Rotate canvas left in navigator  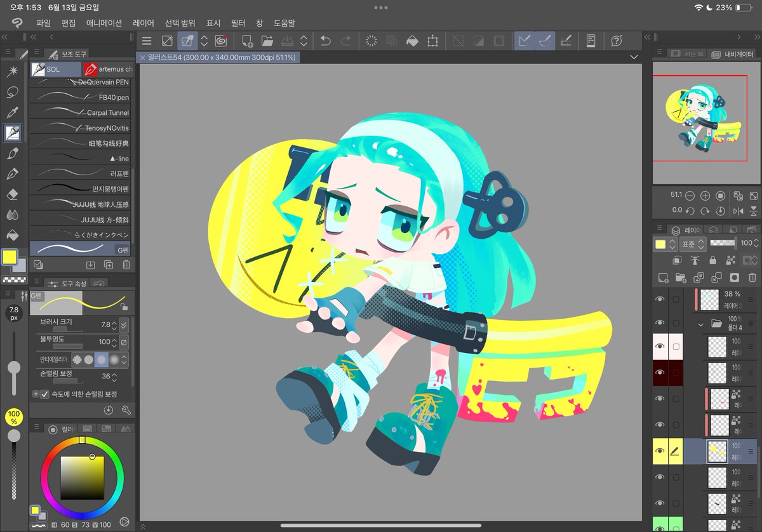(x=690, y=210)
